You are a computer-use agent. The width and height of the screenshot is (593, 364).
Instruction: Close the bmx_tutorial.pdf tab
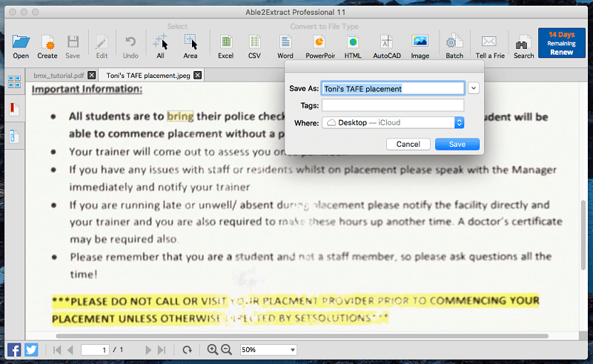point(91,76)
